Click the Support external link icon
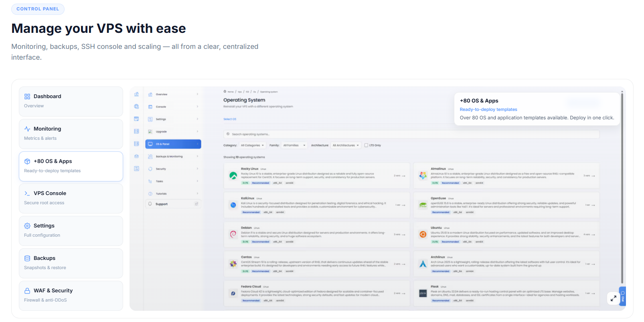This screenshot has width=644, height=322. [196, 204]
